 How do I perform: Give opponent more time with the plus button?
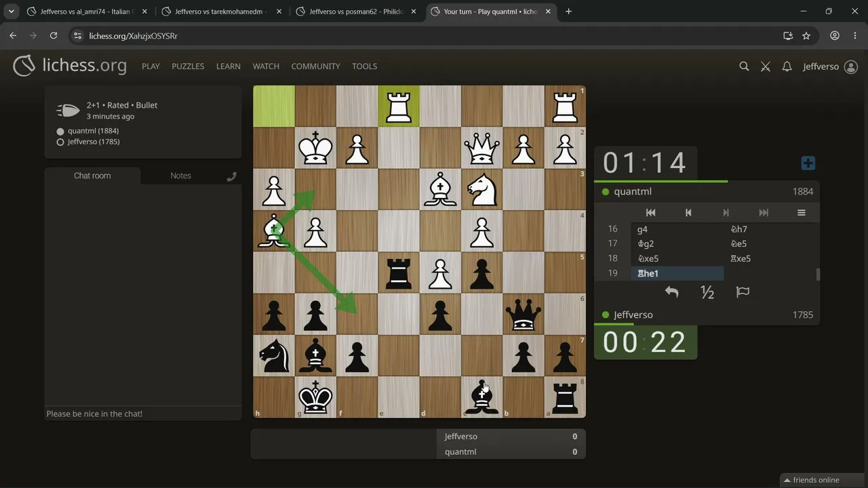(808, 163)
